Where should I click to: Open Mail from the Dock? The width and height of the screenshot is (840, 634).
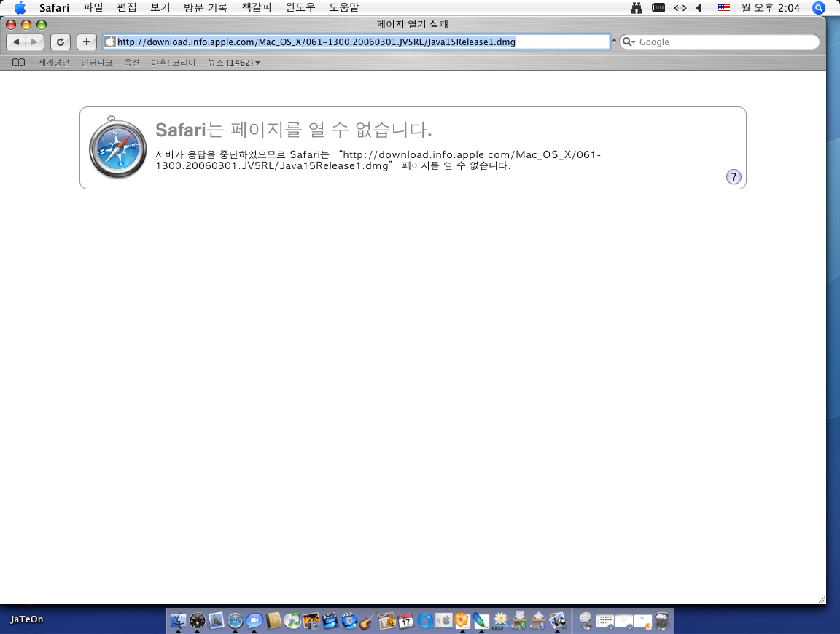pos(217,621)
